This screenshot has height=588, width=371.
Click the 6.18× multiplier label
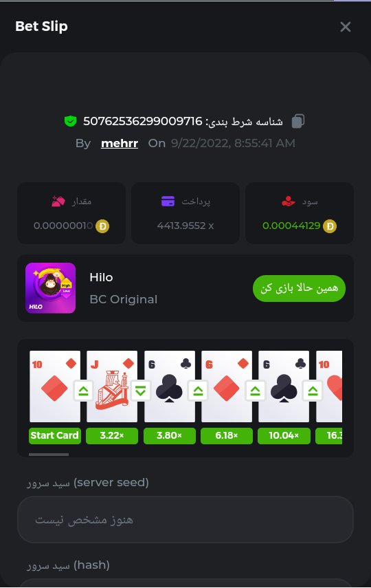tap(226, 436)
